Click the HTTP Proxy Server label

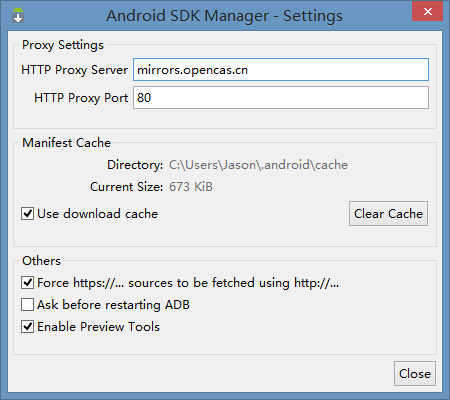click(74, 70)
